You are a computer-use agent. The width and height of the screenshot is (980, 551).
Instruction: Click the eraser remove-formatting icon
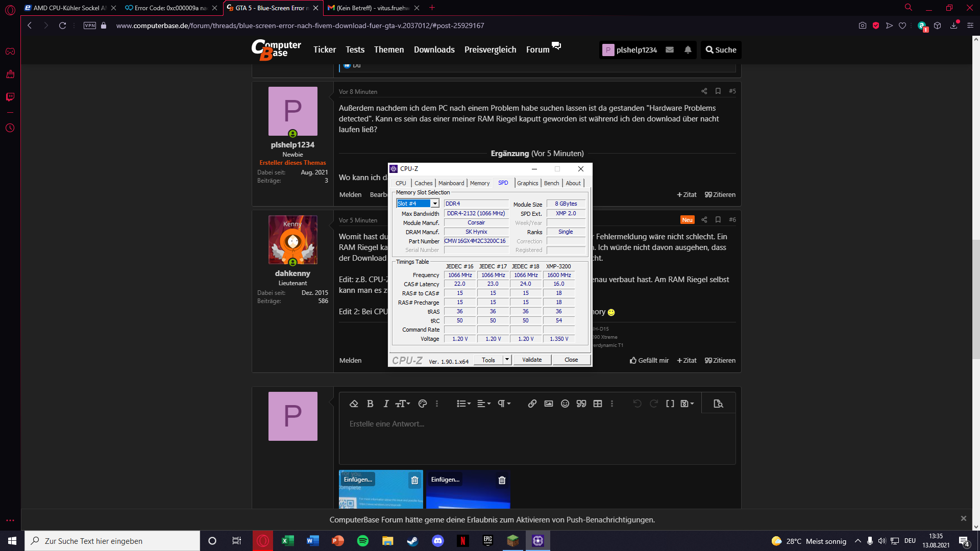tap(354, 404)
